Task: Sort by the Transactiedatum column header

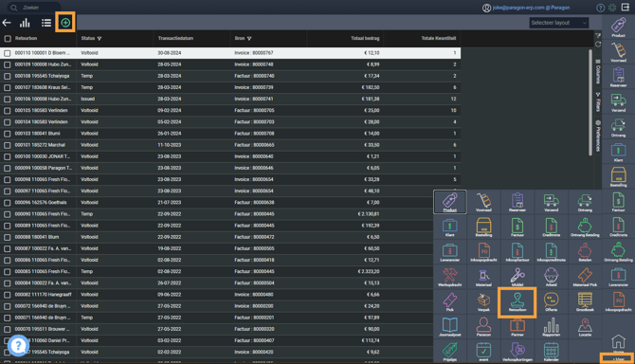Action: point(175,38)
